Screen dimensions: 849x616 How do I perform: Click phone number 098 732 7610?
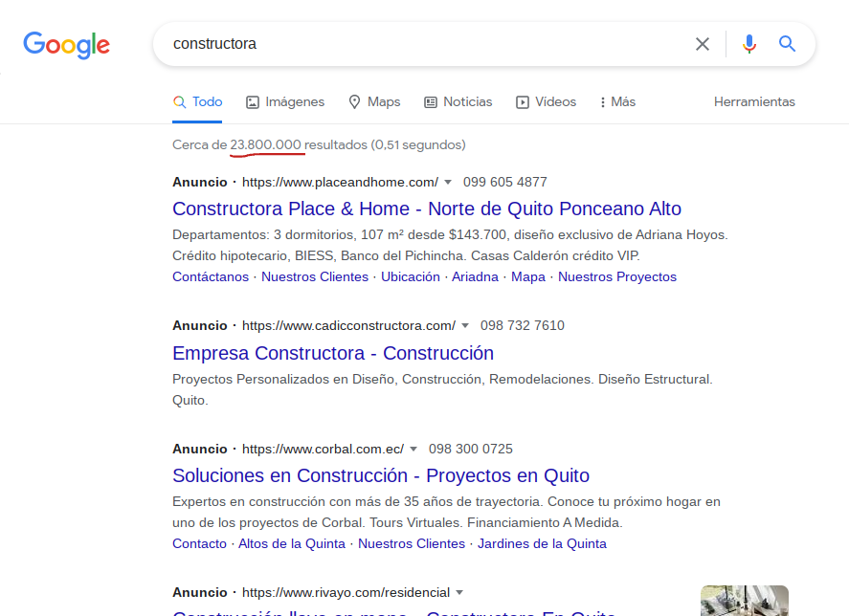523,326
